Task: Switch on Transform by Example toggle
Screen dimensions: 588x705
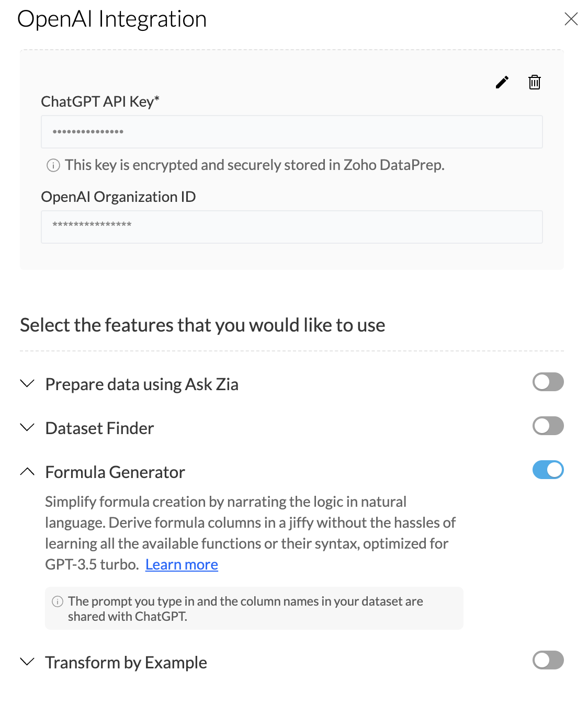Action: [548, 660]
